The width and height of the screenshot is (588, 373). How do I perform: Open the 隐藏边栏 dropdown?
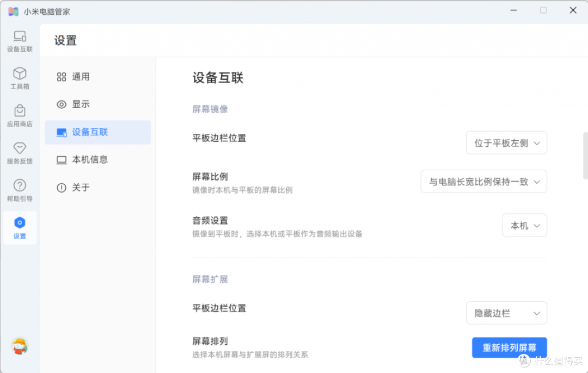point(506,313)
